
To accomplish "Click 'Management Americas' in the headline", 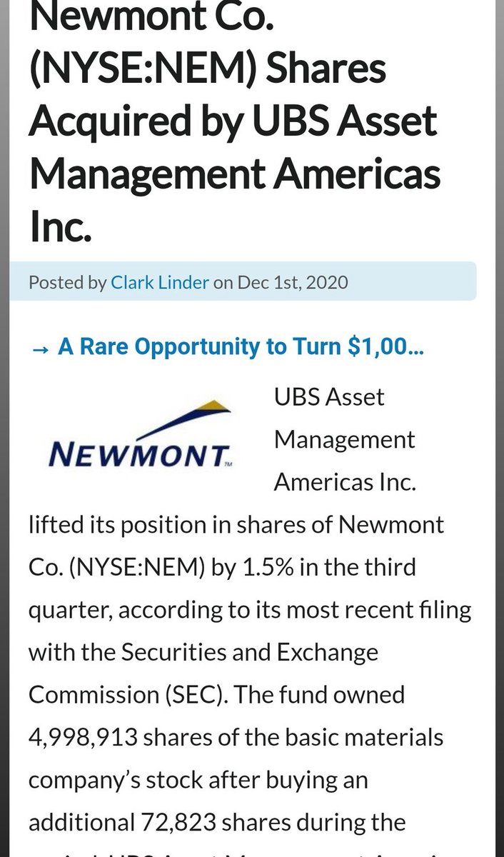I will pyautogui.click(x=234, y=175).
